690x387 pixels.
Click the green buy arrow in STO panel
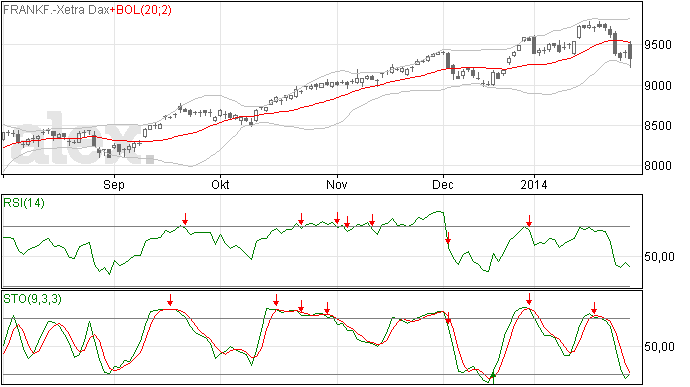(493, 376)
